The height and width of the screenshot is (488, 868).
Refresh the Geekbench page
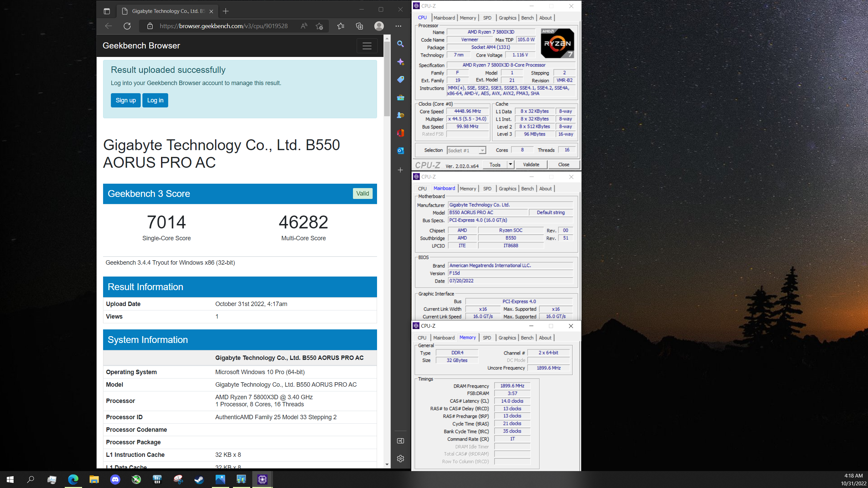click(x=127, y=26)
